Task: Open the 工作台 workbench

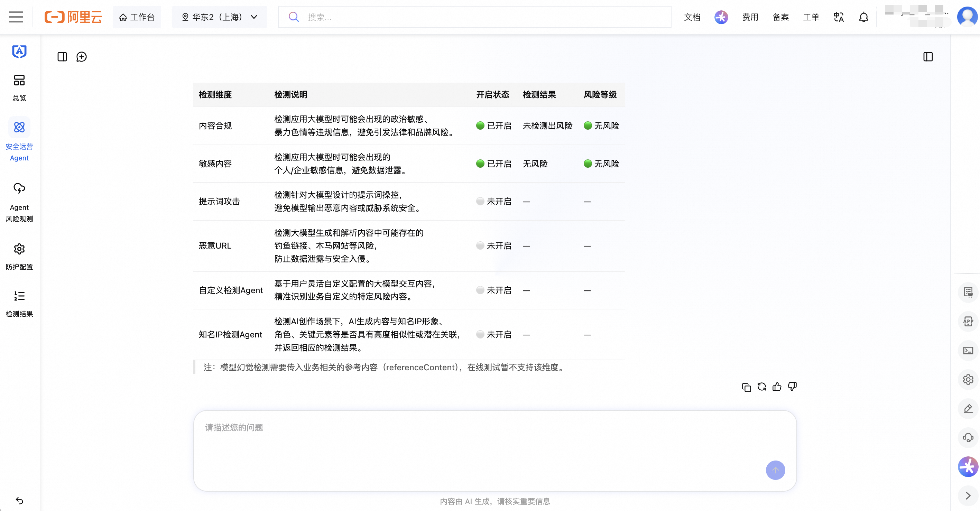Action: (137, 17)
